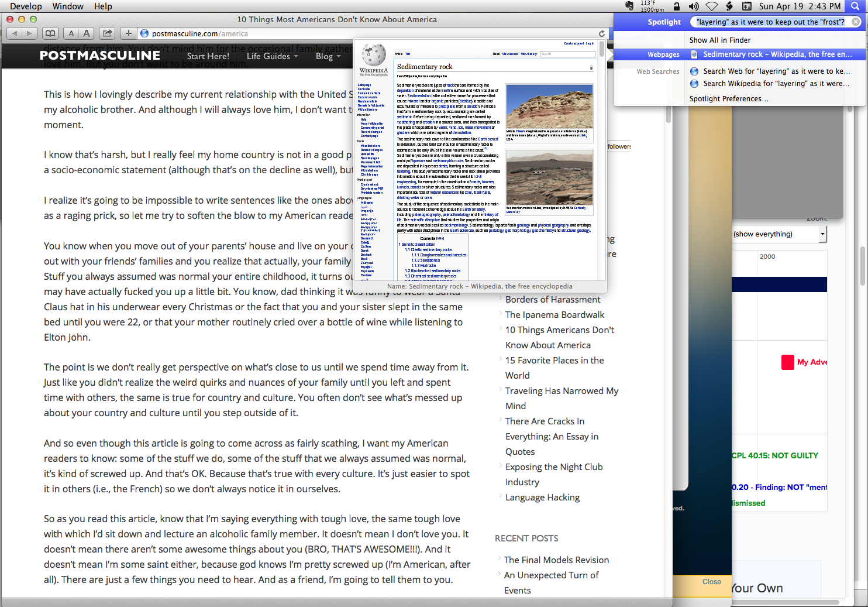Reload the page via the address bar refresh icon

pos(602,33)
